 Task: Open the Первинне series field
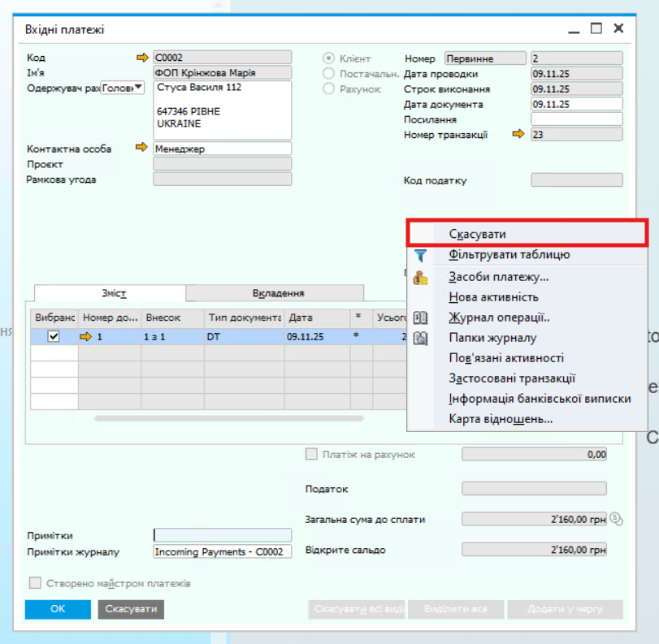point(485,58)
